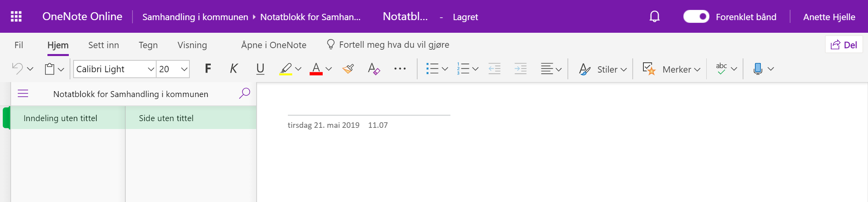Click the notifications bell icon
This screenshot has width=868, height=202.
(x=654, y=17)
